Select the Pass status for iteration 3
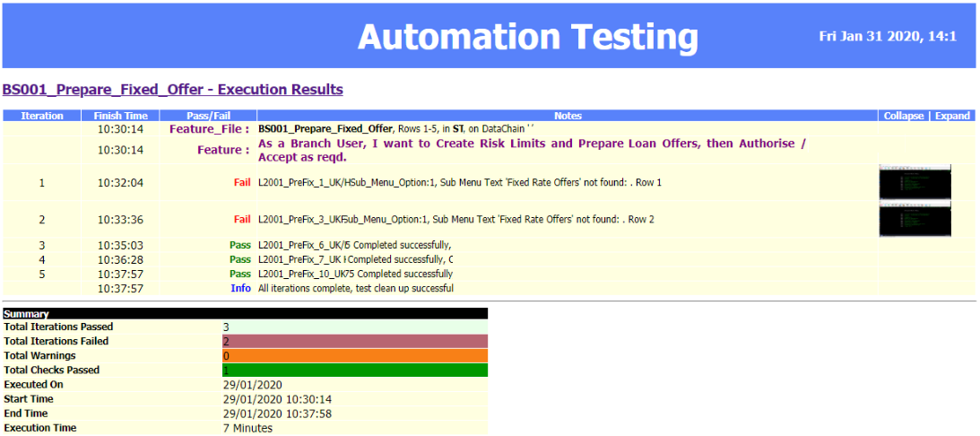 (x=239, y=245)
